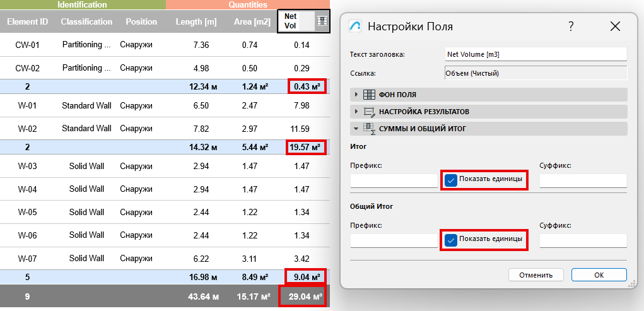Select the W-04 element ID cell

tap(28, 189)
